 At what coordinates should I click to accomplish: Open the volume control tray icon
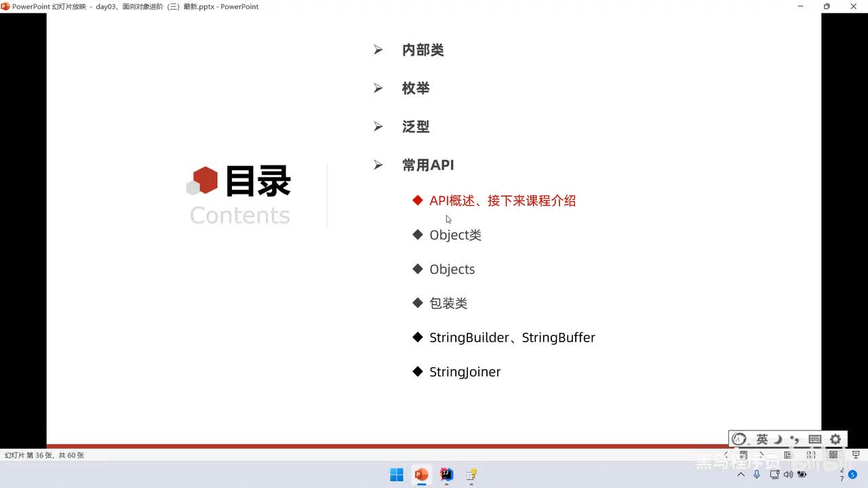click(788, 474)
